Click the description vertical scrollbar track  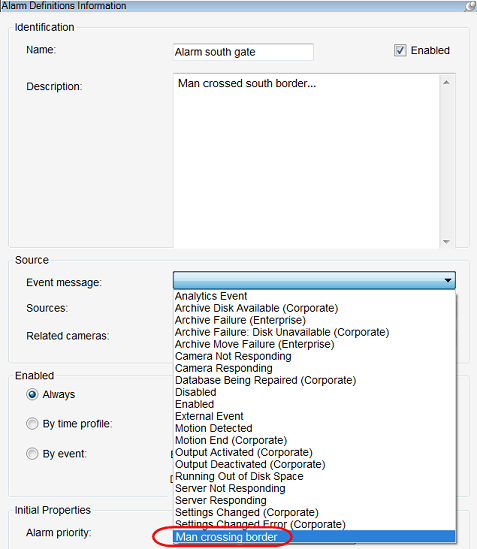(x=446, y=162)
